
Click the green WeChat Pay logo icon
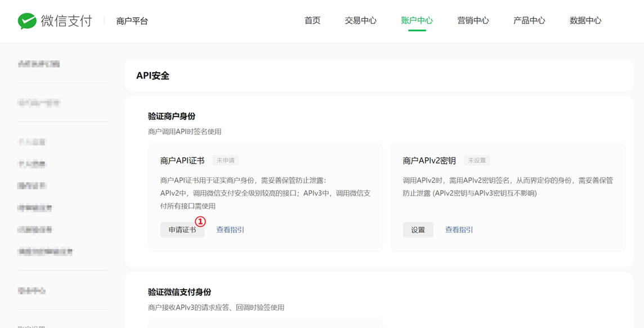pyautogui.click(x=26, y=21)
